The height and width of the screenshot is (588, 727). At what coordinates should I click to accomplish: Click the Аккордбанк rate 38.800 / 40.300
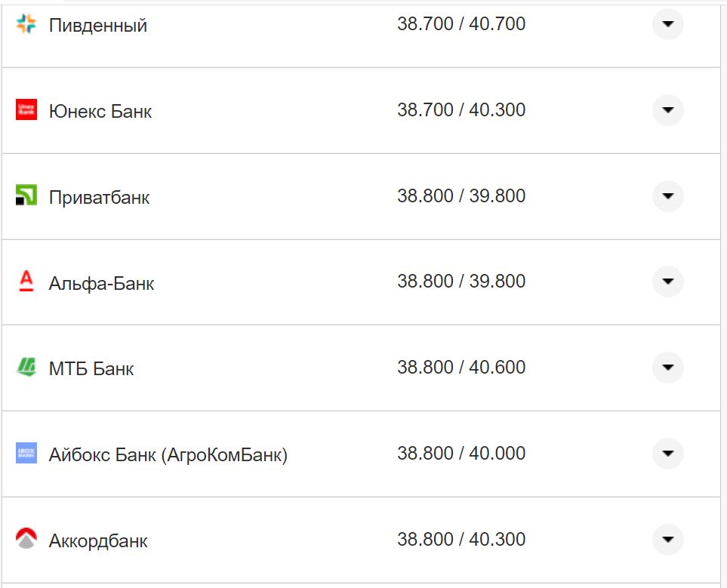[x=461, y=540]
